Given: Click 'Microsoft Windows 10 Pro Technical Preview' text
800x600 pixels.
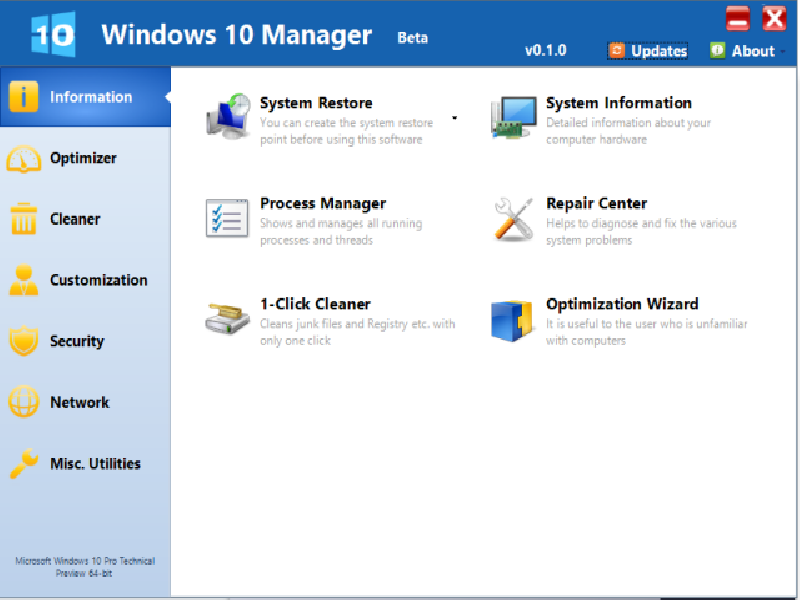Looking at the screenshot, I should tap(85, 567).
